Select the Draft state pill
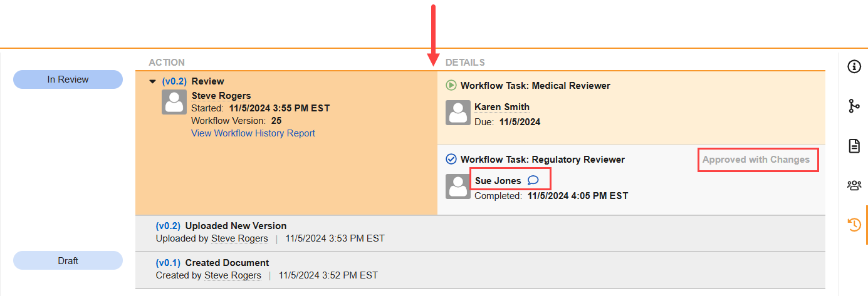 point(68,260)
